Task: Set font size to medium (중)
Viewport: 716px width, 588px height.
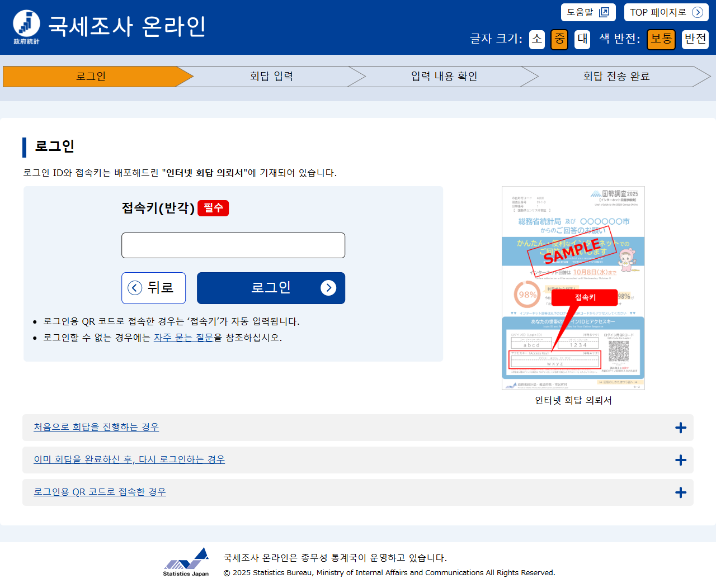Action: click(x=559, y=39)
